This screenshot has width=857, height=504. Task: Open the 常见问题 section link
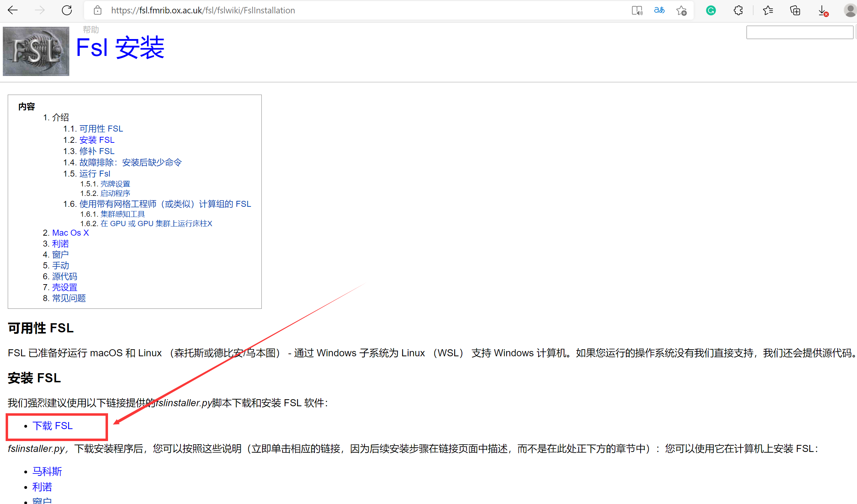pos(69,298)
